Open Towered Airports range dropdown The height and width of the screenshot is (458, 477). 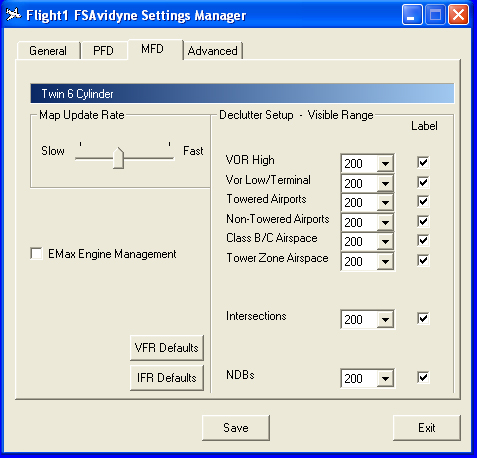(385, 203)
